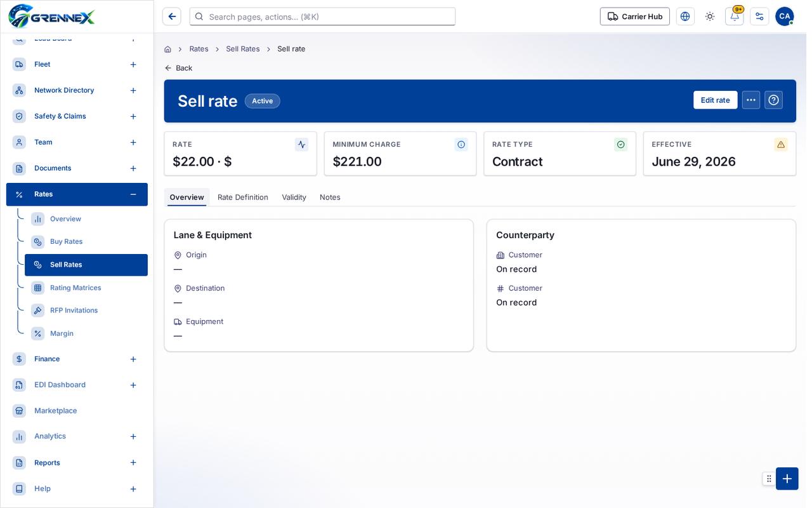Select the Overview tab
The height and width of the screenshot is (508, 812).
pos(187,197)
